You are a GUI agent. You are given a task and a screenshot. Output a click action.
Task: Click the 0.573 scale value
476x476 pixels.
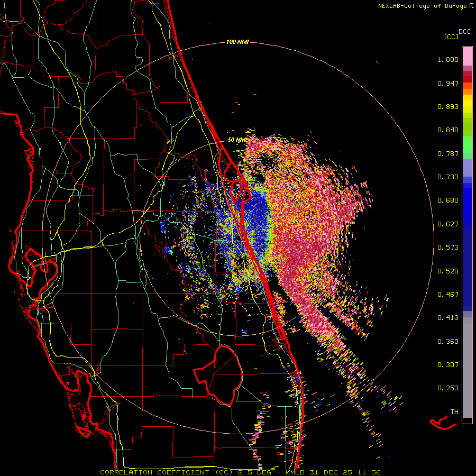coord(448,248)
